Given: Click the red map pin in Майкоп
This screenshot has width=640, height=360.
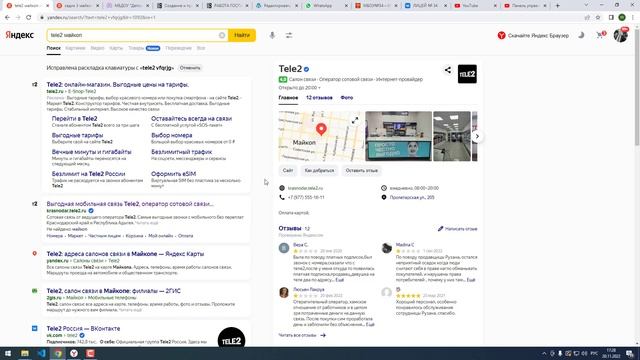Looking at the screenshot, I should [321, 129].
